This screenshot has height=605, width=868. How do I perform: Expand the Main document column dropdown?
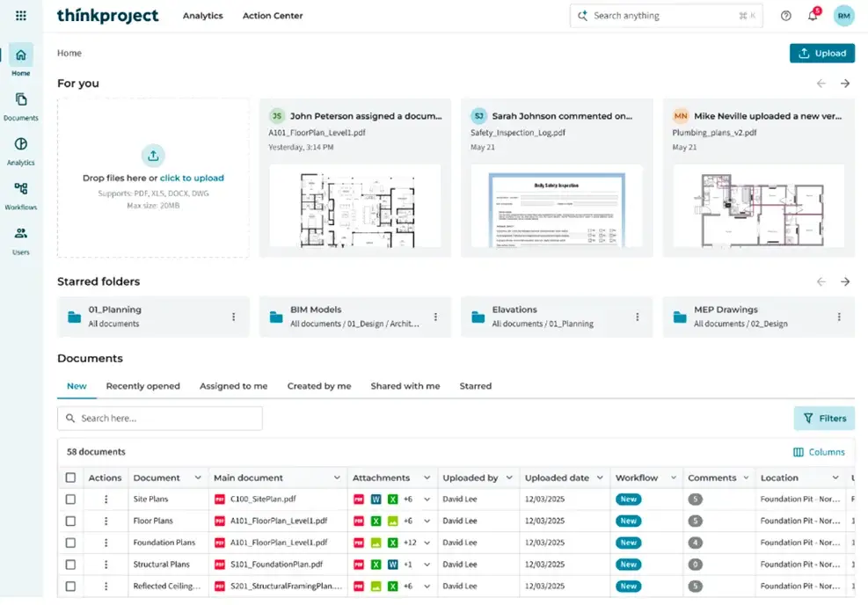337,477
